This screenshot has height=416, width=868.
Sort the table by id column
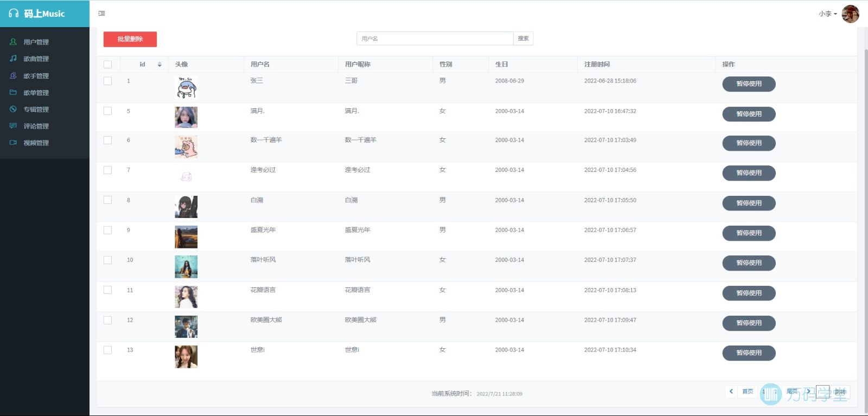tap(159, 65)
